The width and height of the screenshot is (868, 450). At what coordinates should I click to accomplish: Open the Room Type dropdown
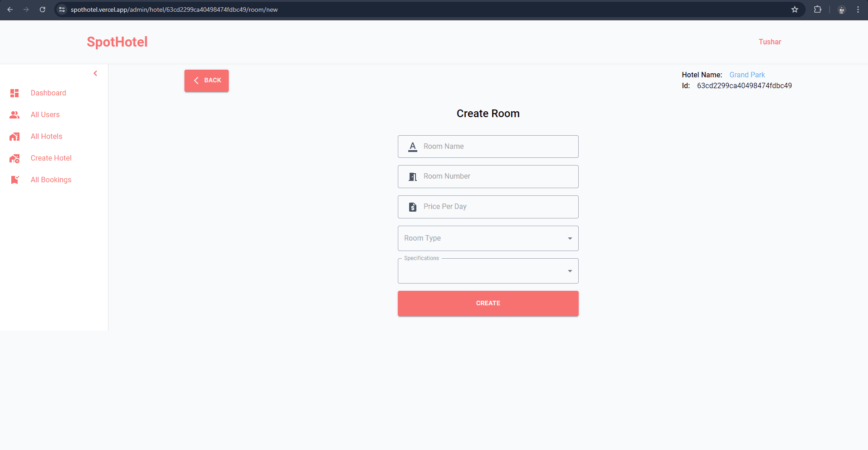coord(569,238)
